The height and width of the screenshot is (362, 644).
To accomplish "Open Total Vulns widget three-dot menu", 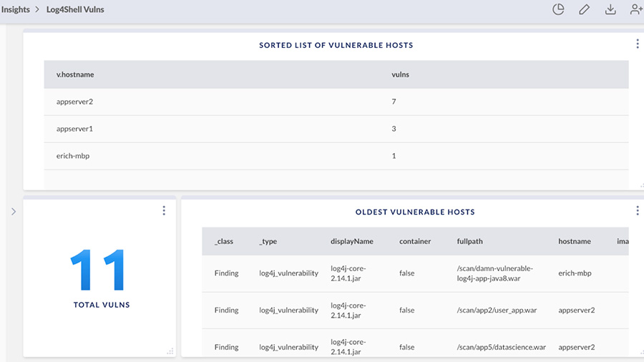I will click(164, 210).
